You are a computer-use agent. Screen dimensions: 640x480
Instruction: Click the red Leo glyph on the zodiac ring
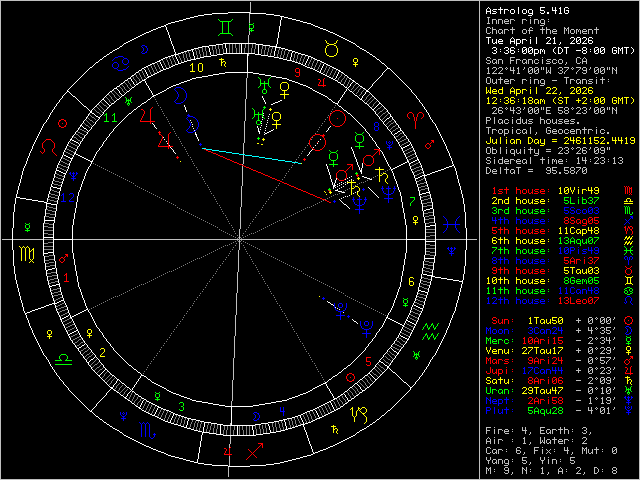point(46,144)
